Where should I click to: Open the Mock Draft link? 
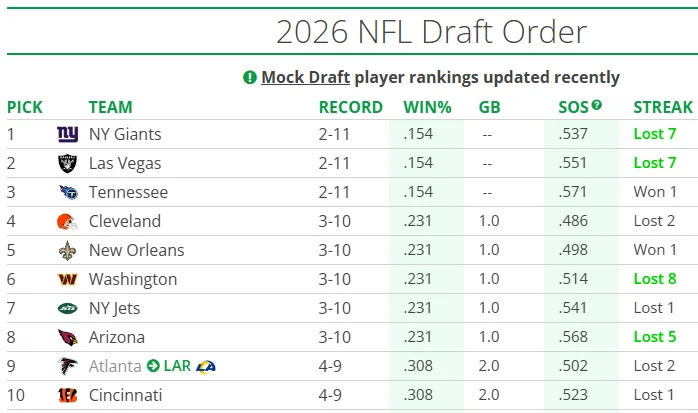(305, 78)
